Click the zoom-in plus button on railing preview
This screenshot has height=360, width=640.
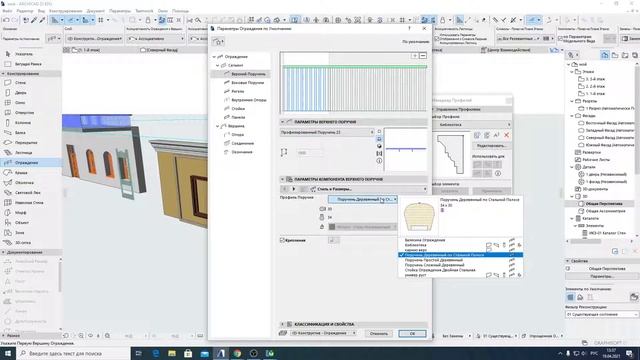coord(415,56)
